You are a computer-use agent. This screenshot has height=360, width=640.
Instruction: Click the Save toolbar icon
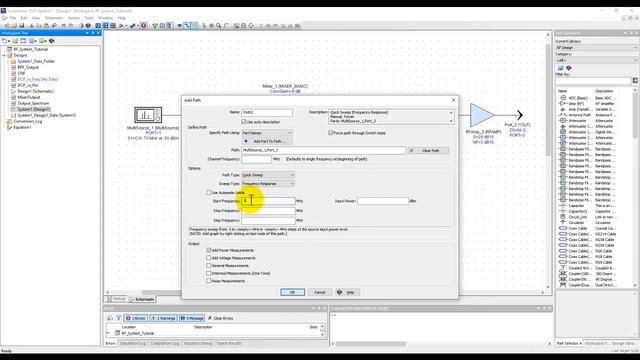22,26
